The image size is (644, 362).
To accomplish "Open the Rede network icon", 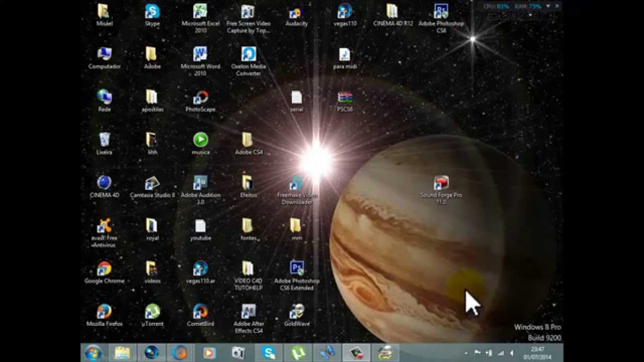I will click(x=104, y=101).
